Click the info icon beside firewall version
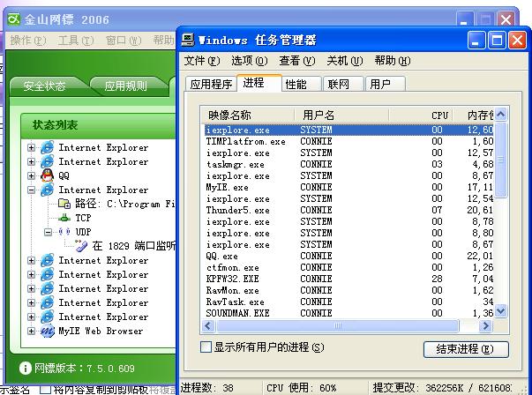This screenshot has height=395, width=532. (25, 369)
